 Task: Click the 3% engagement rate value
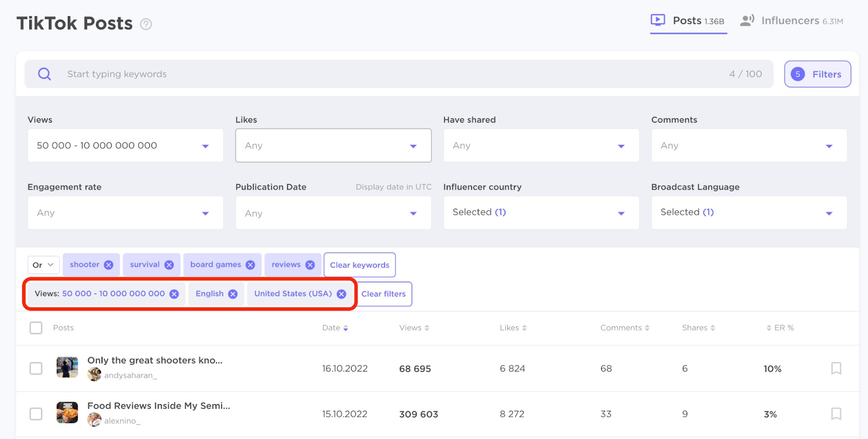point(770,415)
